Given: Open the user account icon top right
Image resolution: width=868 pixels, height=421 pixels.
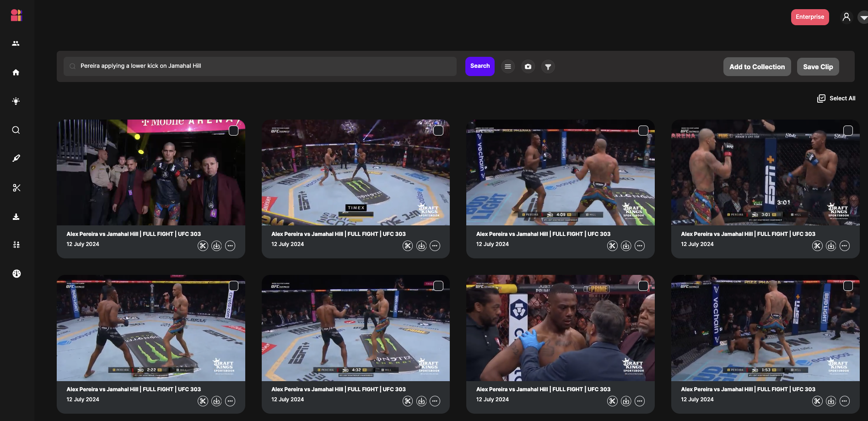Looking at the screenshot, I should (x=846, y=16).
